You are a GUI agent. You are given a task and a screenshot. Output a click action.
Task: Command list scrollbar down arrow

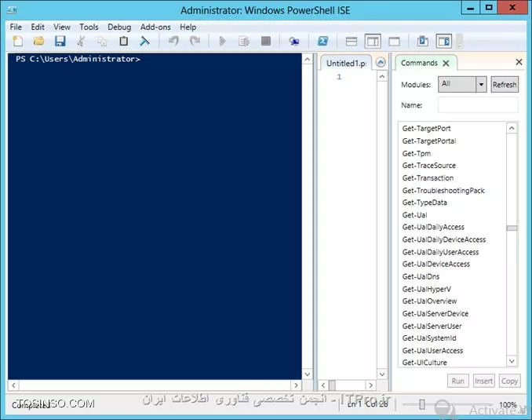coord(512,360)
